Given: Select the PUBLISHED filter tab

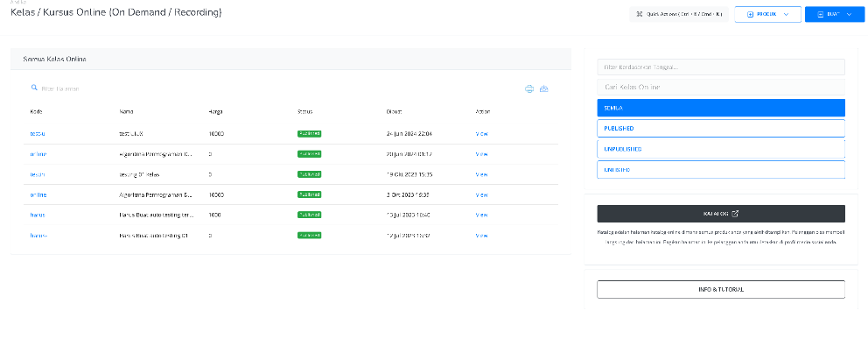Looking at the screenshot, I should click(x=721, y=129).
